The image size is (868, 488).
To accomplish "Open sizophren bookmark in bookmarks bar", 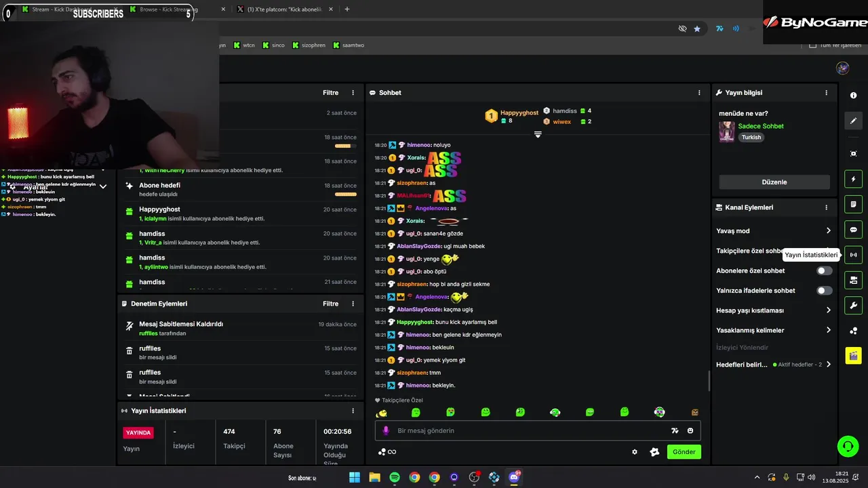I will click(309, 45).
